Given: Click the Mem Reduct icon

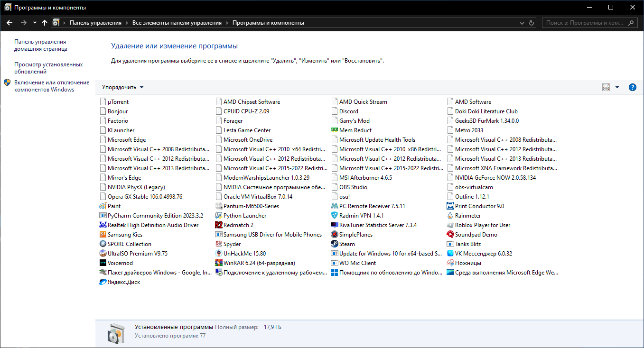Looking at the screenshot, I should (335, 130).
